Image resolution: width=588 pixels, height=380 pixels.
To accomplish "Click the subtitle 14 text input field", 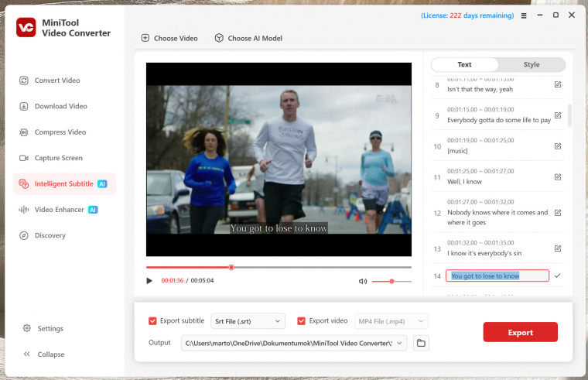I will 497,276.
